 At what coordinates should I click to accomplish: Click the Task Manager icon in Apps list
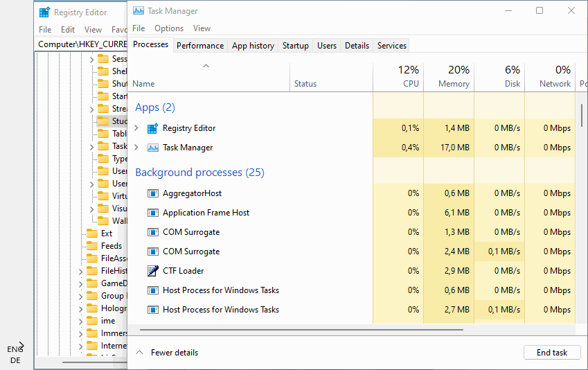click(152, 148)
